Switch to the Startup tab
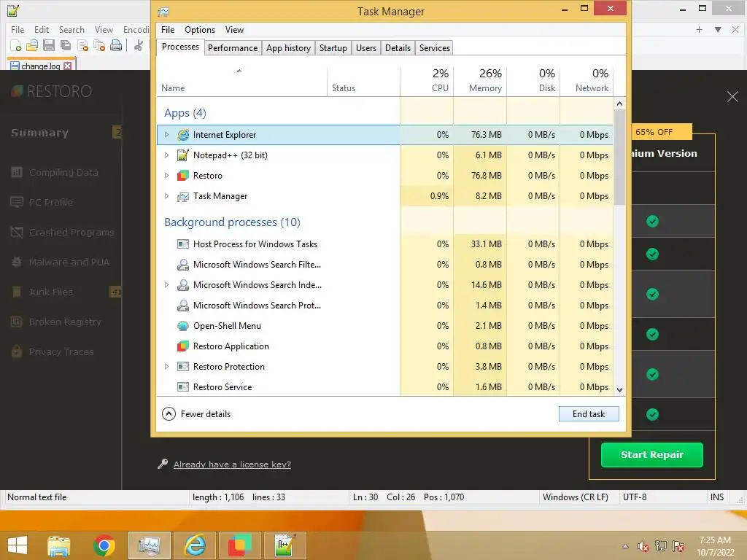 pyautogui.click(x=333, y=47)
